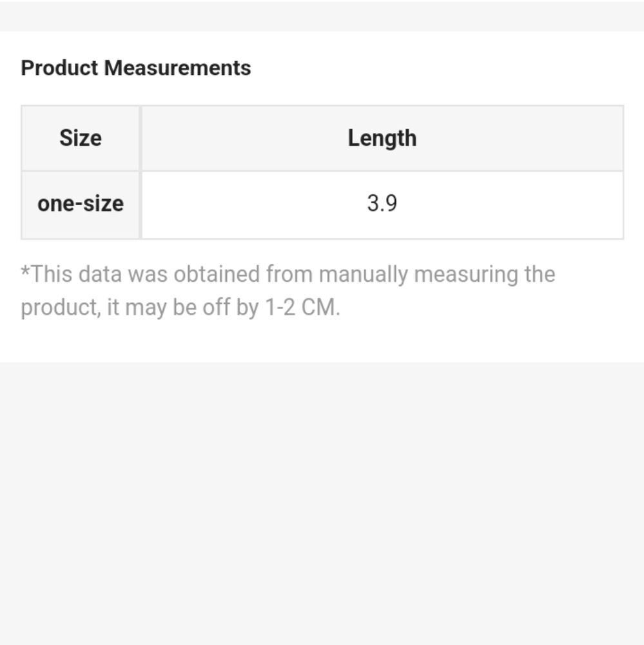Click "This data" in the disclaimer
The height and width of the screenshot is (645, 644).
coord(77,274)
